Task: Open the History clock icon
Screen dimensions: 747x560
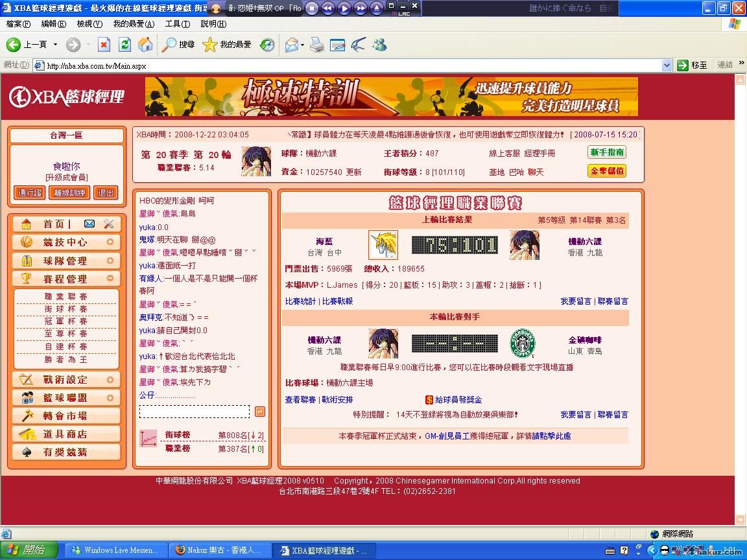Action: tap(267, 45)
